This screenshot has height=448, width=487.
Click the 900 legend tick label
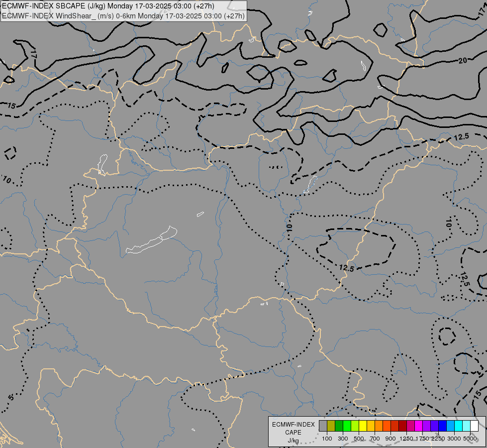pos(390,439)
